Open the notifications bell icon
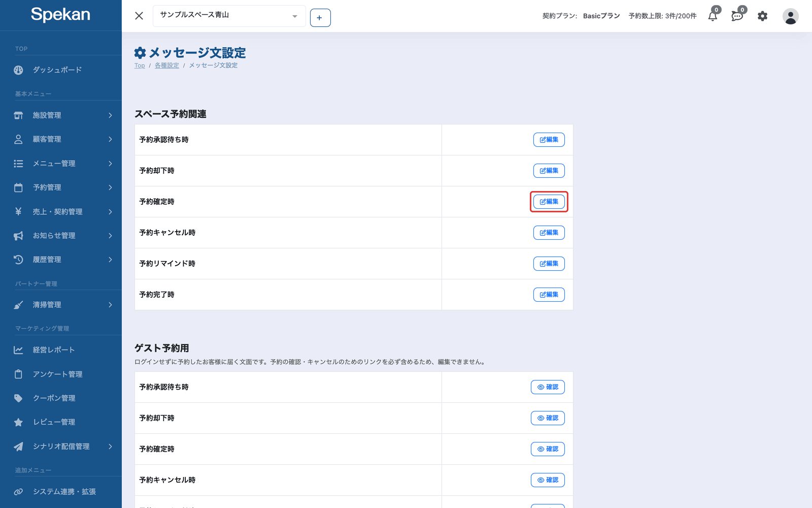The width and height of the screenshot is (812, 508). pos(713,16)
